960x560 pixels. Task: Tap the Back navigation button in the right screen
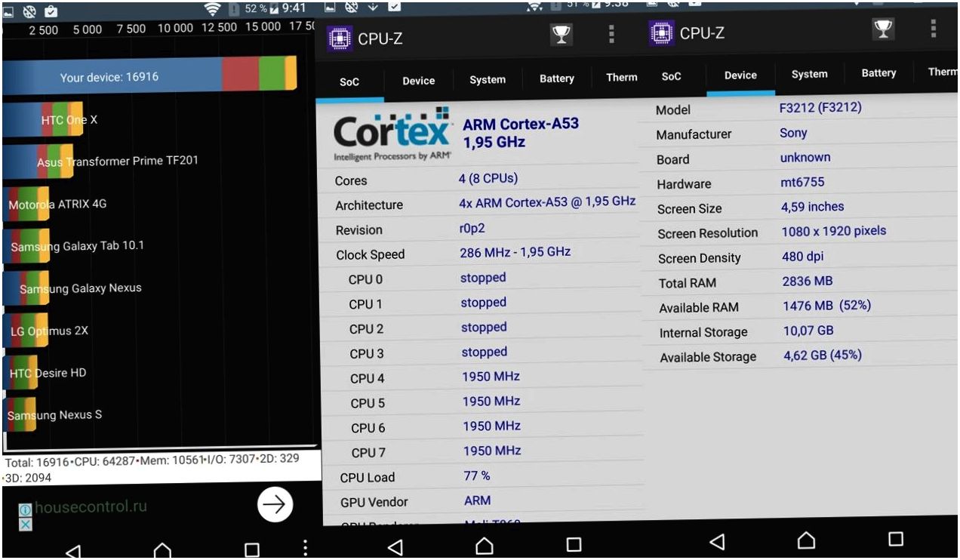717,540
